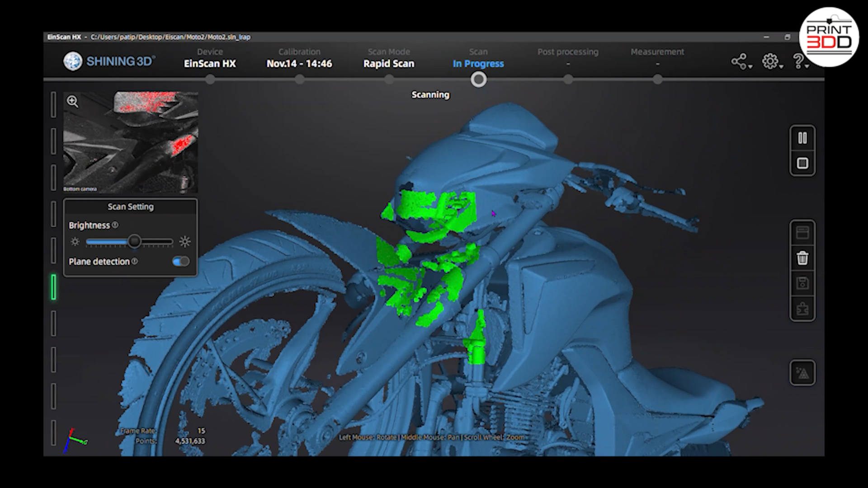Open the share menu icon

pos(739,61)
